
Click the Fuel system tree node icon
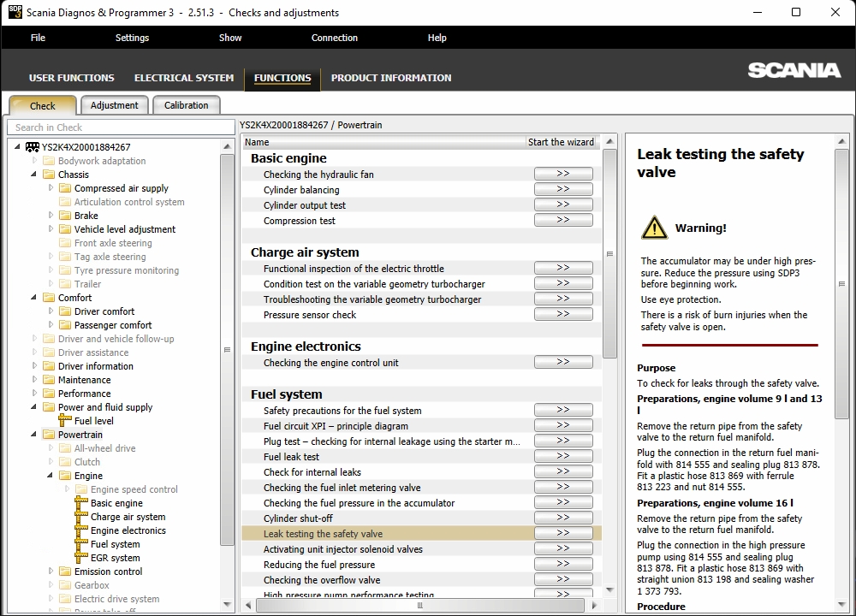[x=82, y=544]
